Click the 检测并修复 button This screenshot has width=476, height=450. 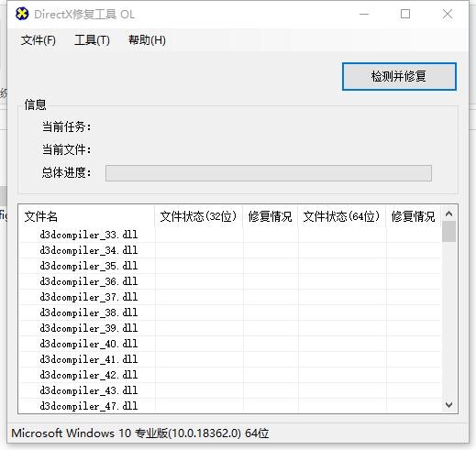[x=399, y=76]
